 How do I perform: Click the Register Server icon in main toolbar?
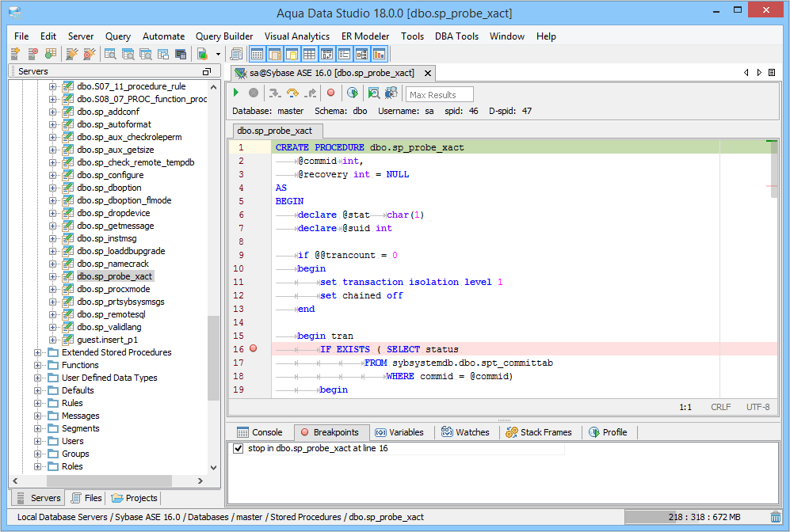click(x=15, y=54)
